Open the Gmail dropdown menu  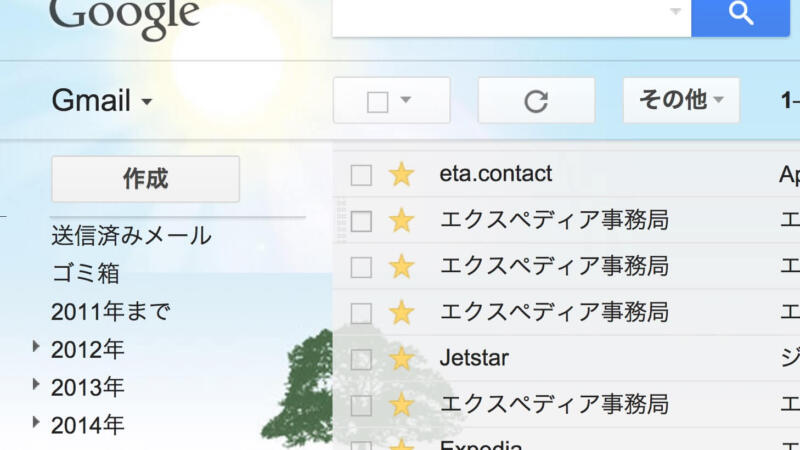102,101
